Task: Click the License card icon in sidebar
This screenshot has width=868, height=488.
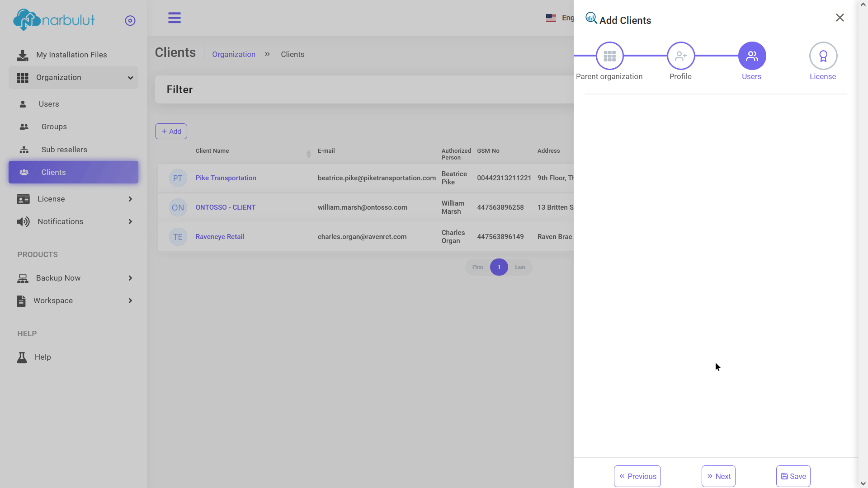Action: (23, 199)
